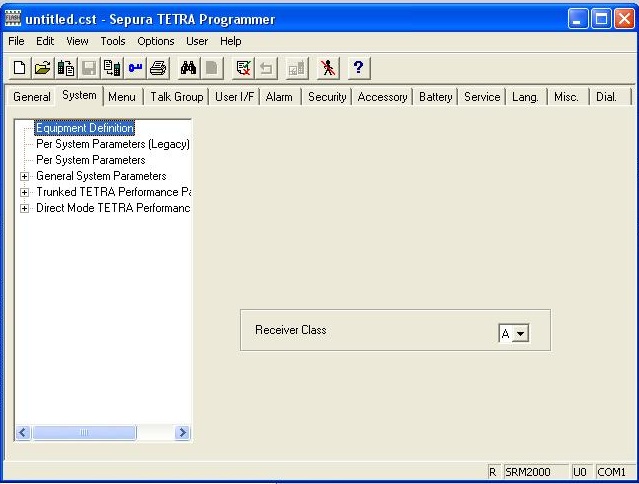The image size is (639, 484).
Task: Open the View menu
Action: point(77,41)
